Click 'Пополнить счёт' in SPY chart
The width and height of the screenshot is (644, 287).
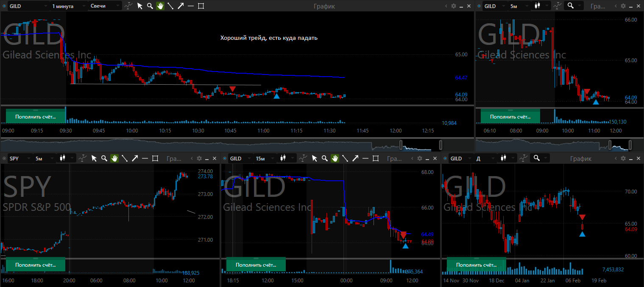(36, 265)
